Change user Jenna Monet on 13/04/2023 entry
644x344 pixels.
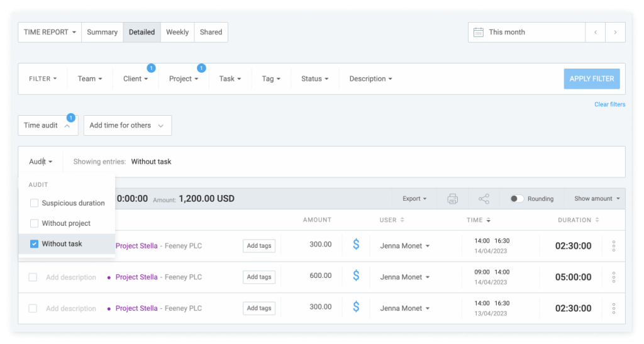tap(404, 308)
